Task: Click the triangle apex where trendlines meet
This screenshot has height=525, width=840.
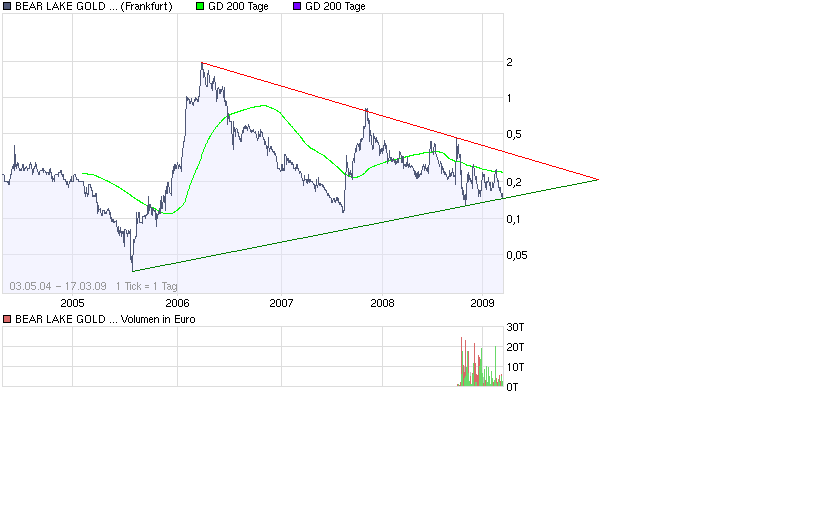Action: click(598, 179)
